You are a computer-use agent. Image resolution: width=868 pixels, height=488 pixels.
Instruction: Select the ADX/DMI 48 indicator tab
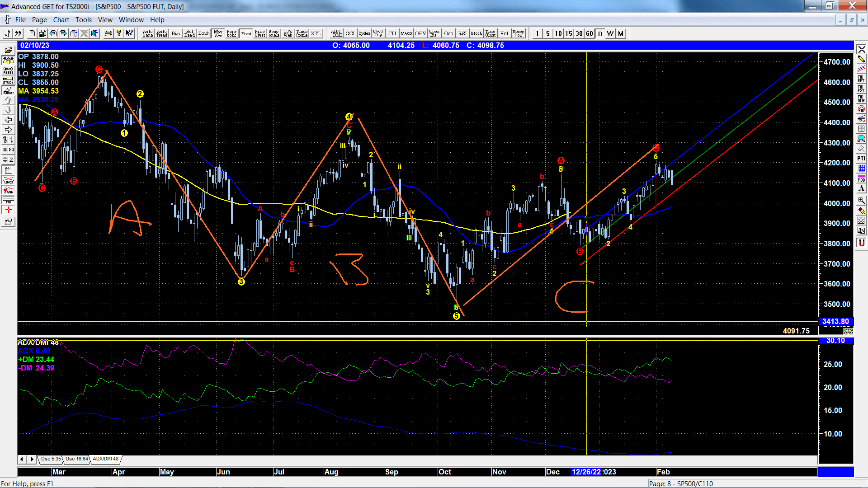105,459
